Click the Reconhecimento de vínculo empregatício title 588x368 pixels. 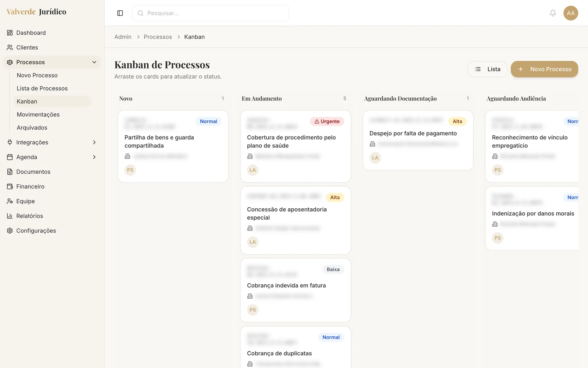[530, 142]
